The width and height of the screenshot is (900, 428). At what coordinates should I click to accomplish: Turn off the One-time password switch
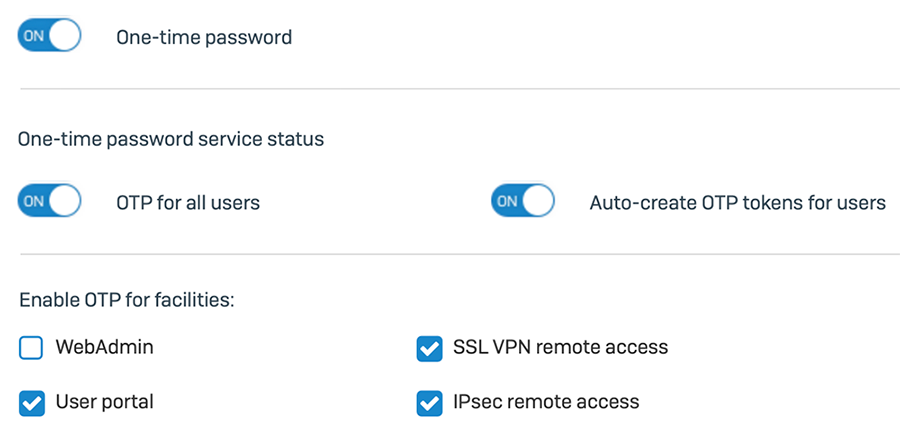(x=48, y=37)
